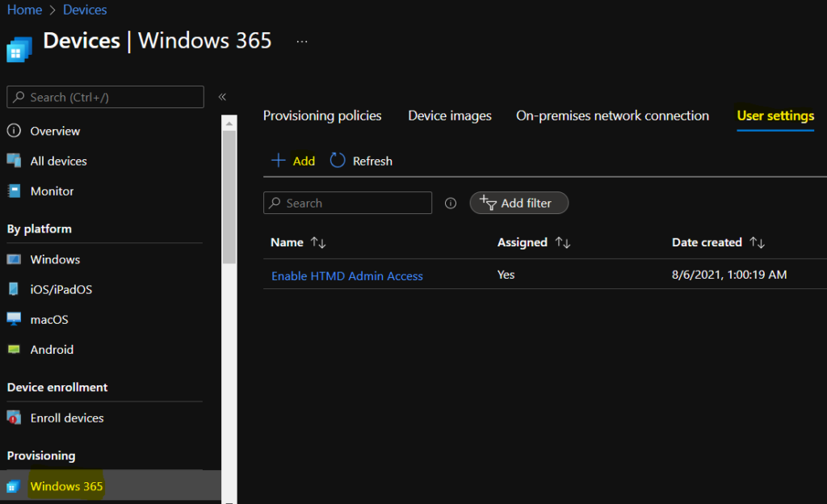The height and width of the screenshot is (504, 827).
Task: Click the Windows platform icon
Action: point(14,258)
